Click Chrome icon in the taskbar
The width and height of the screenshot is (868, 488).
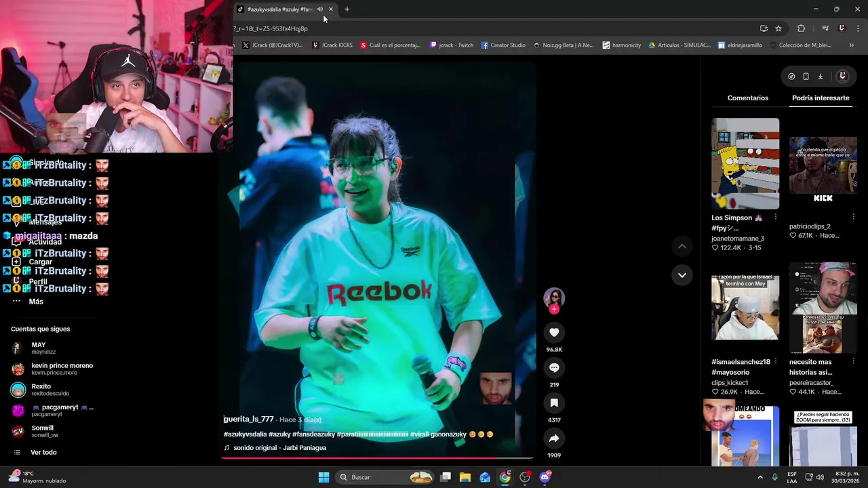click(x=505, y=477)
